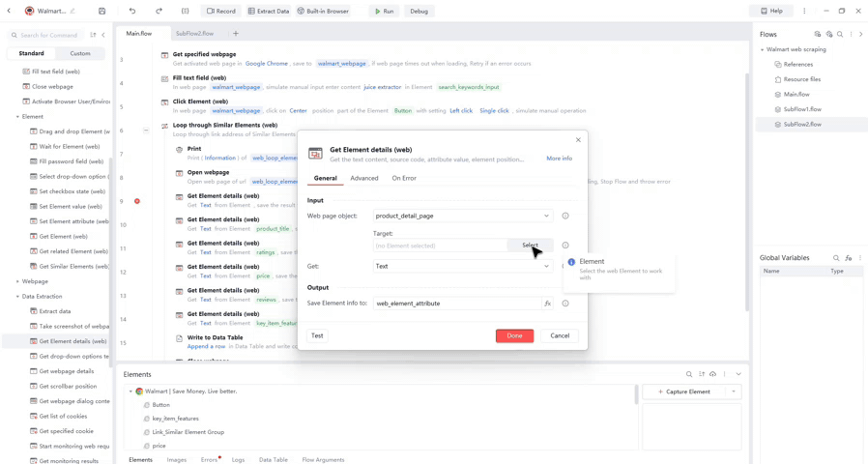
Task: Switch to the Advanced tab in dialog
Action: pos(364,178)
